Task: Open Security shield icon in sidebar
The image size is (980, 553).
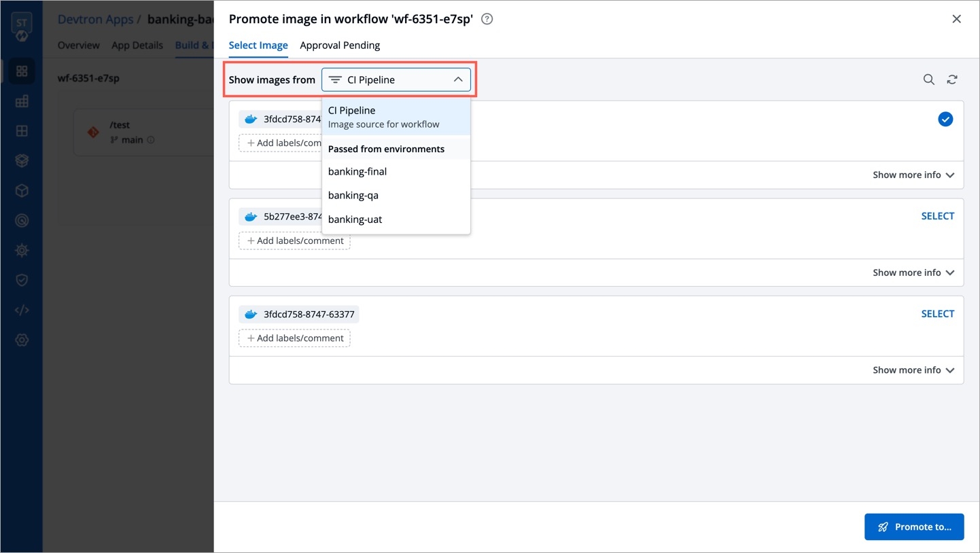Action: point(22,280)
